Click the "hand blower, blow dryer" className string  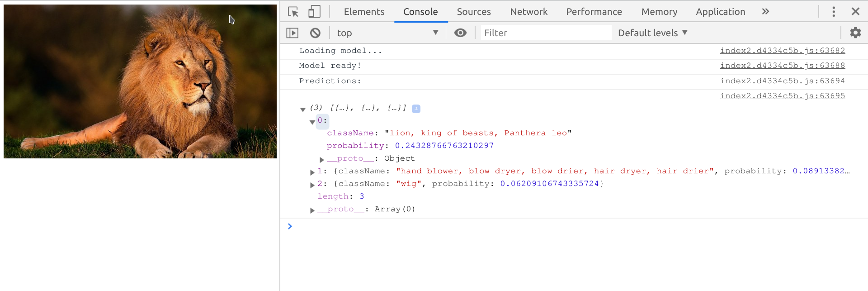click(x=555, y=171)
